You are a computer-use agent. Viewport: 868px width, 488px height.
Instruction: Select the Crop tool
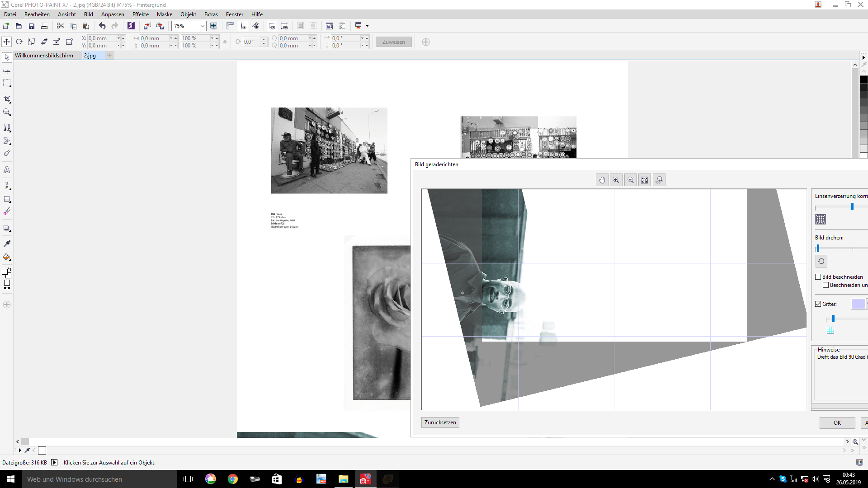(x=7, y=99)
